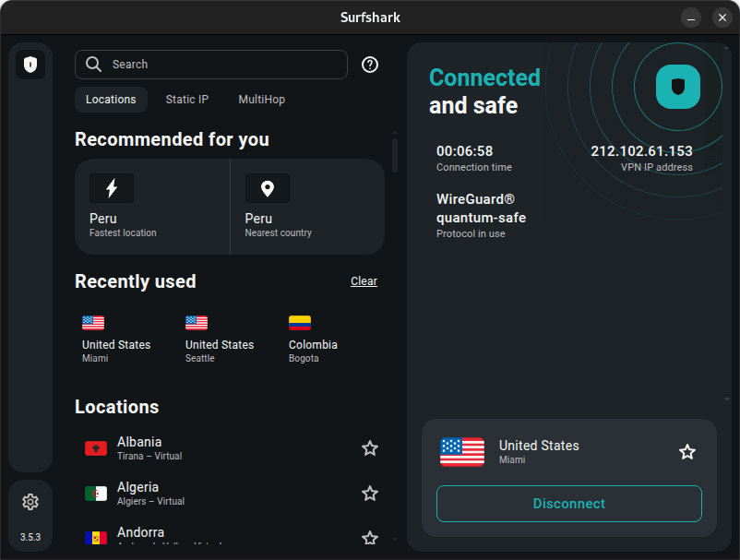Favorite the connected United States Miami location

click(687, 452)
